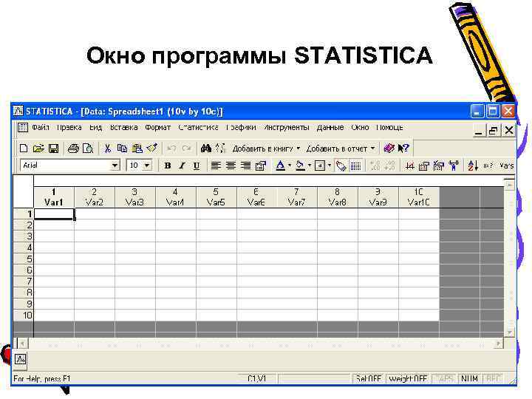Open Replace tool next to binoculars
Screen dimensions: 532x399
(220, 149)
